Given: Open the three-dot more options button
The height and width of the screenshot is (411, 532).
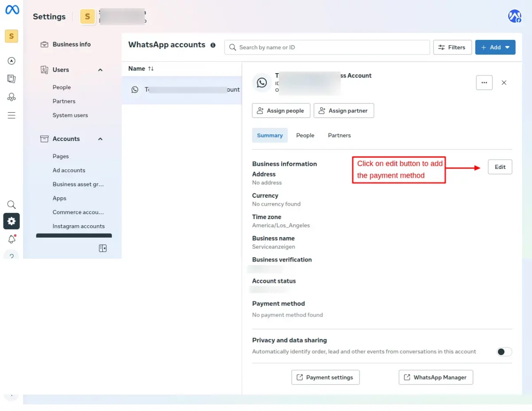Looking at the screenshot, I should pyautogui.click(x=484, y=82).
